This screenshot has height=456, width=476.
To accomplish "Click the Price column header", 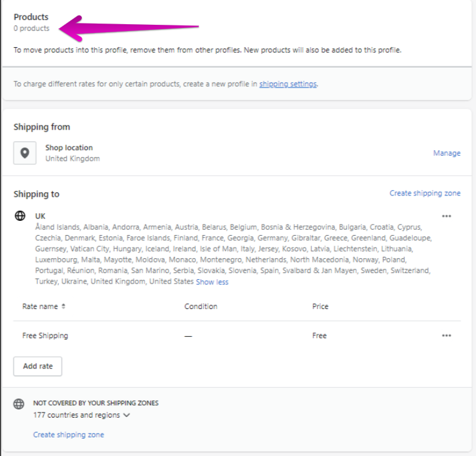I will [320, 306].
